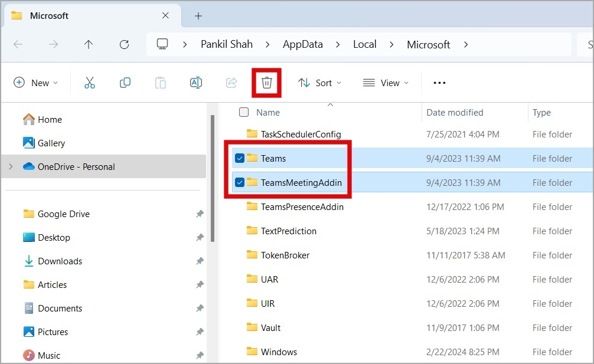Click the Paste clipboard icon
Screen dimensions: 594x364
point(160,83)
